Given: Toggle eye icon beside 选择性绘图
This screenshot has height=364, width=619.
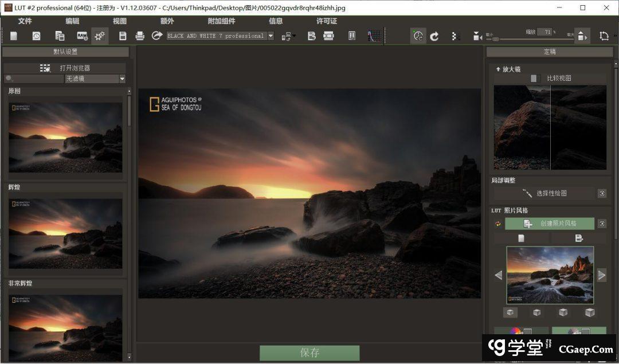Looking at the screenshot, I should [x=602, y=194].
